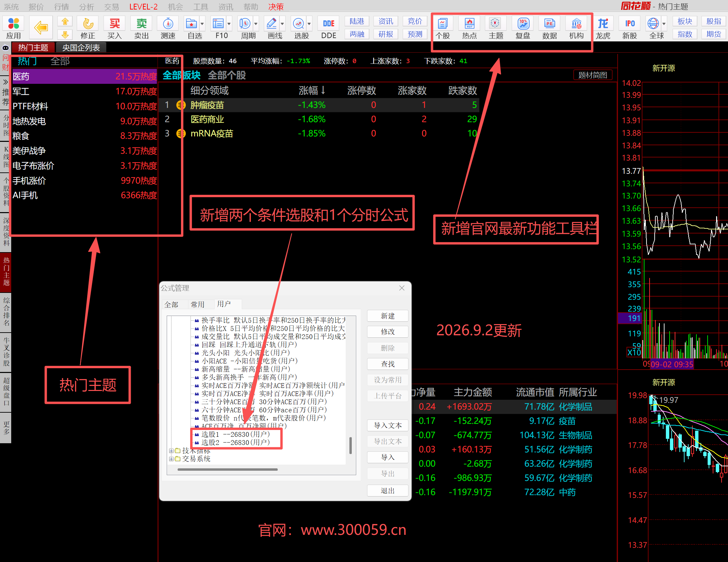Open the IPO 新股 icon

point(630,27)
